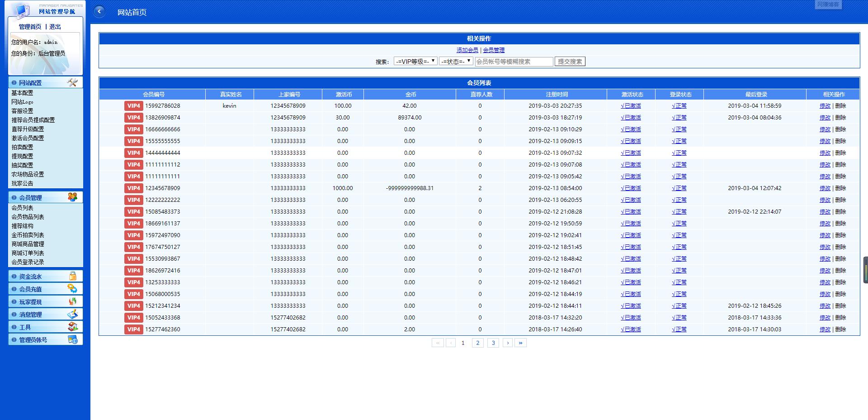Viewport: 868px width, 420px height.
Task: Click the icon beside 消息管理
Action: point(72,314)
